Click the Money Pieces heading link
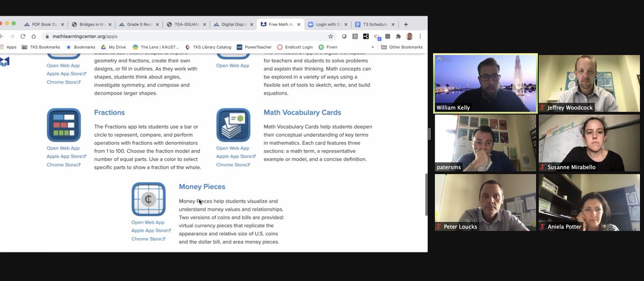The height and width of the screenshot is (281, 644). pyautogui.click(x=202, y=187)
